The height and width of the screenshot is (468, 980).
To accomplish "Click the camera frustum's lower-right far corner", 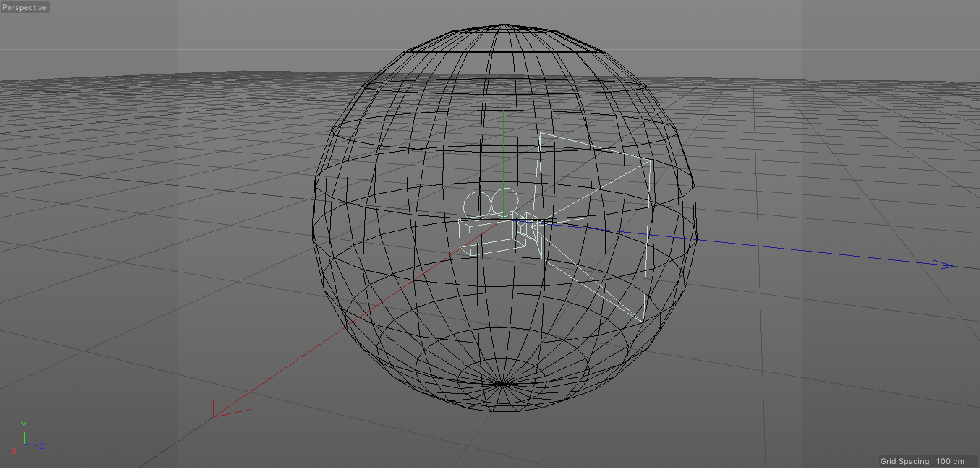I will click(643, 322).
